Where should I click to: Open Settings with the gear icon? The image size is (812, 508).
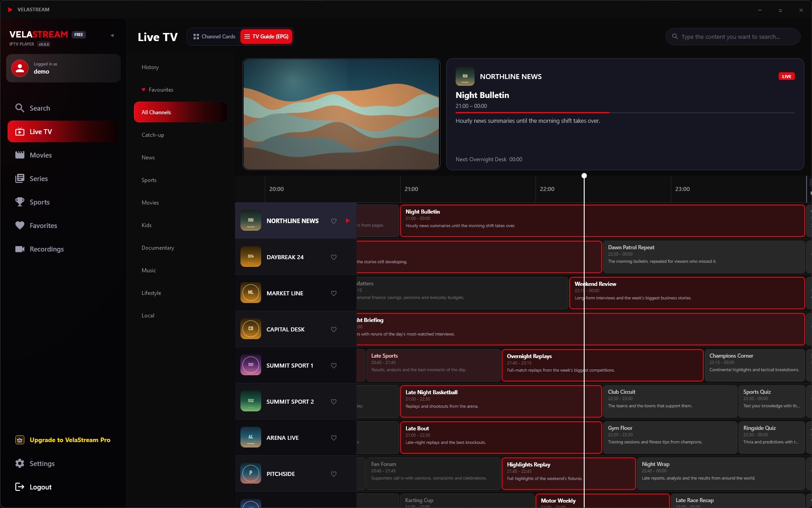pyautogui.click(x=63, y=463)
